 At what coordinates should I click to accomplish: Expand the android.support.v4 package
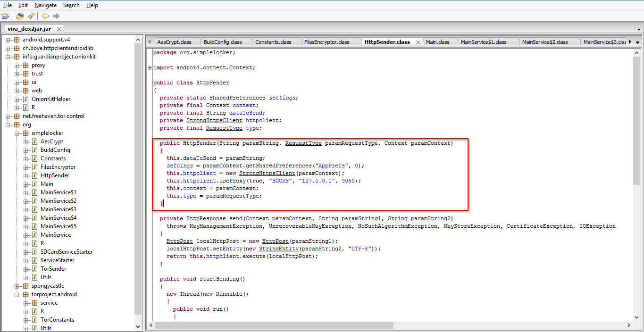pos(8,40)
